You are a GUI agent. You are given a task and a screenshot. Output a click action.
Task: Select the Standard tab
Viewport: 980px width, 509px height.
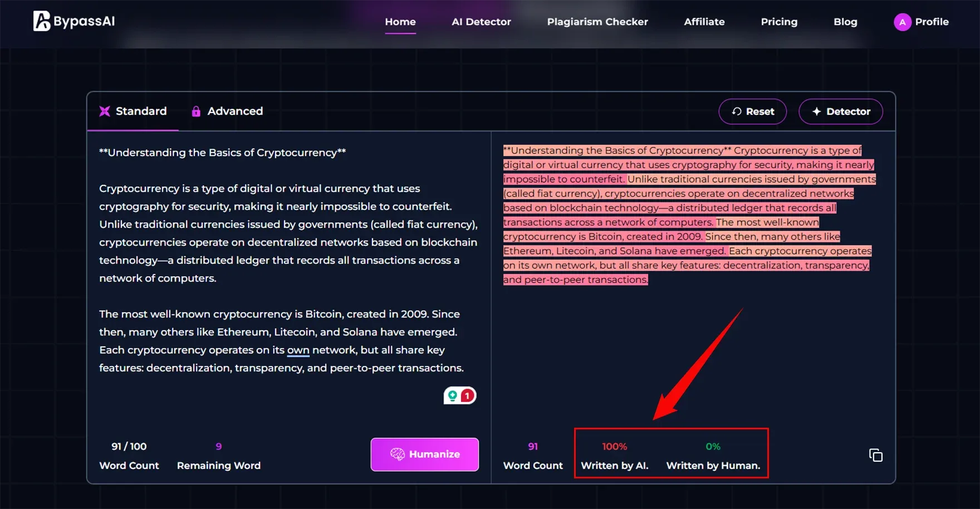pos(133,111)
